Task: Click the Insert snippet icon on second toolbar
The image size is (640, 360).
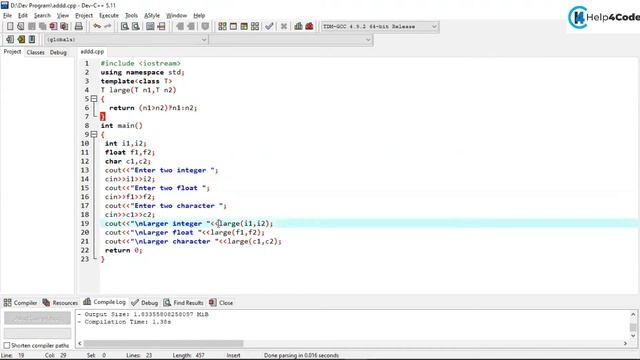Action: pyautogui.click(x=10, y=40)
